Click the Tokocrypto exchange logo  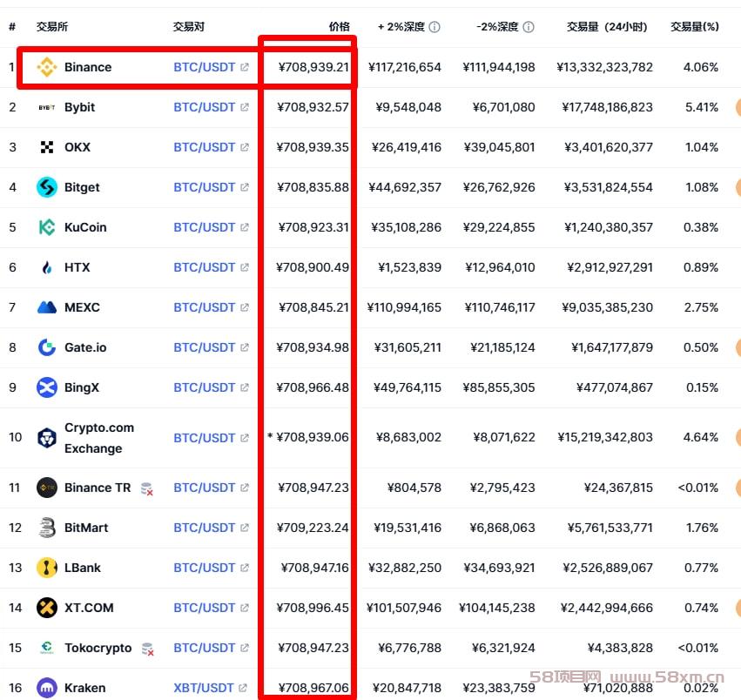coord(47,648)
